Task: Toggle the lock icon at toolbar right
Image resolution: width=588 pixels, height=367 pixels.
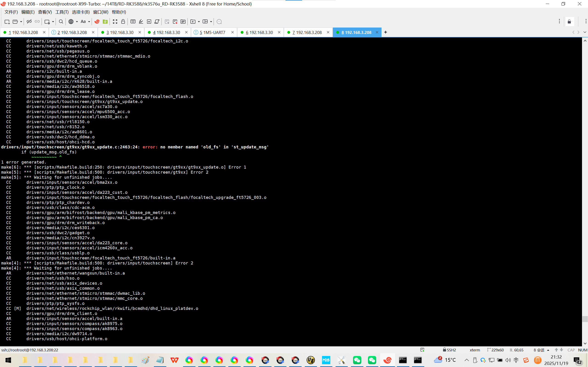Action: point(569,22)
